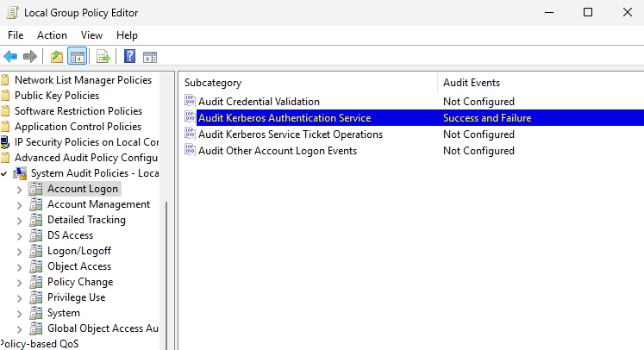This screenshot has width=644, height=350.
Task: Click the Audit Events column header
Action: 471,83
